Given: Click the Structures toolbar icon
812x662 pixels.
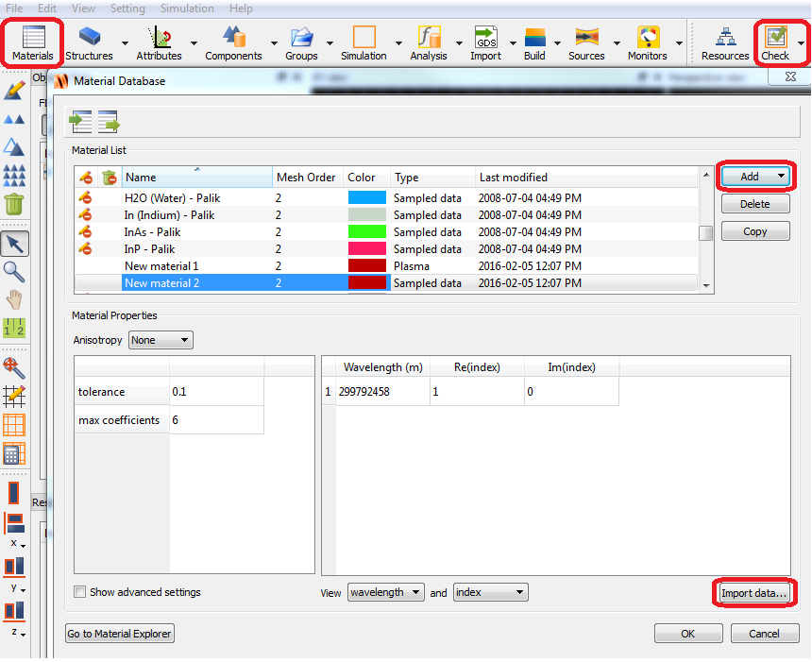Looking at the screenshot, I should click(x=90, y=43).
